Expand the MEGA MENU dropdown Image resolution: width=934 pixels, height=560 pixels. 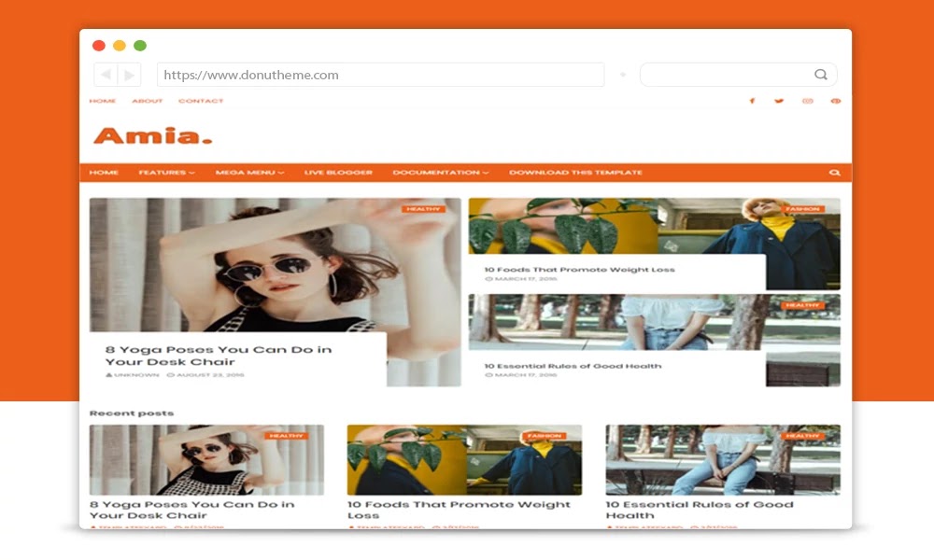[x=249, y=173]
